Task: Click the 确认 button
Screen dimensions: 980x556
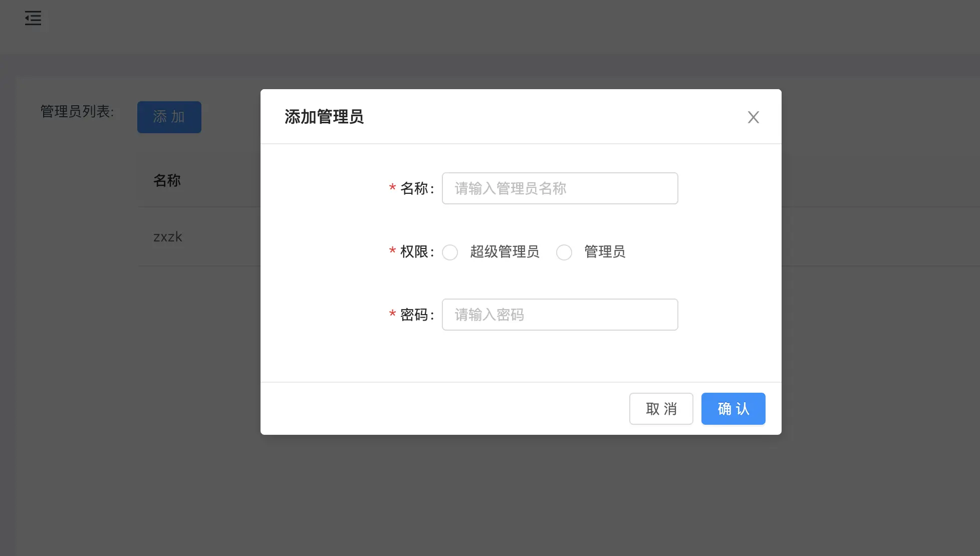Action: tap(733, 409)
